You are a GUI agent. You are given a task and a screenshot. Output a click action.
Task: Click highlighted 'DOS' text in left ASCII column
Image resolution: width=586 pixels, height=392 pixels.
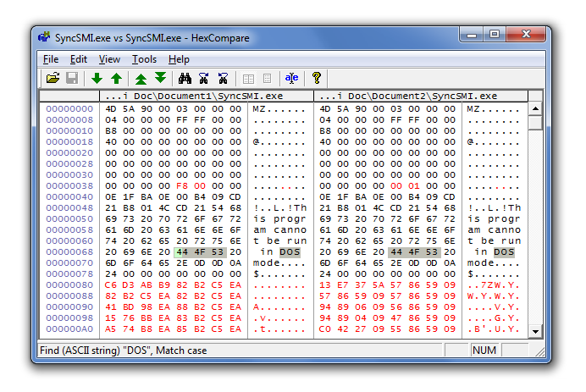click(290, 252)
